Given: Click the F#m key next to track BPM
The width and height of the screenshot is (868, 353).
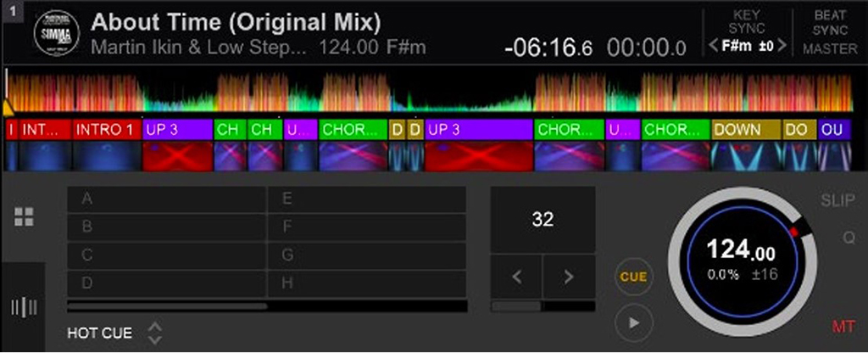Looking at the screenshot, I should click(406, 48).
